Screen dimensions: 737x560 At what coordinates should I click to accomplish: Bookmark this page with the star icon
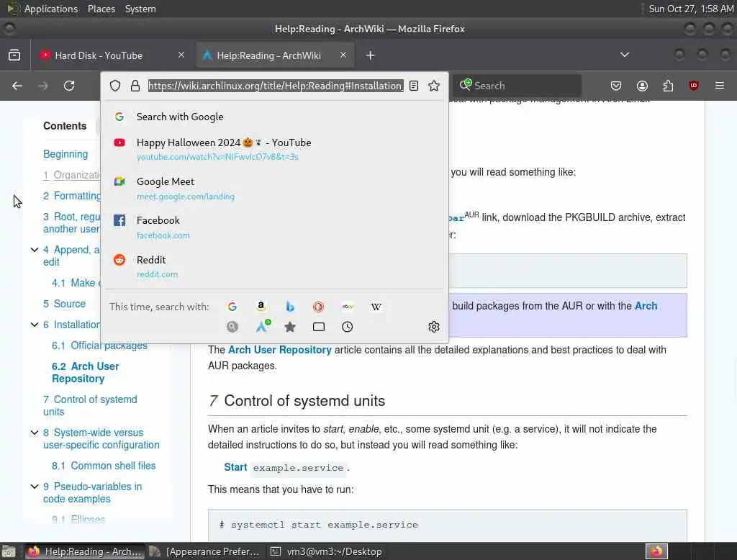tap(434, 86)
